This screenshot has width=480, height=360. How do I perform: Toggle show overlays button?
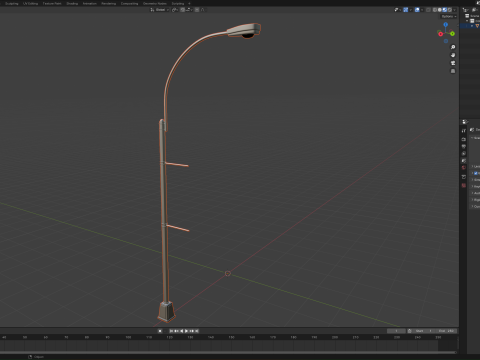tap(417, 10)
